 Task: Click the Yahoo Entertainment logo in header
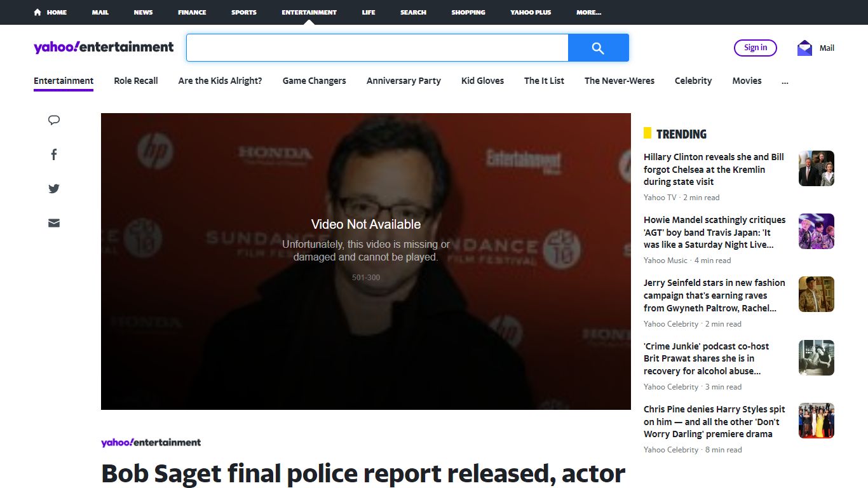tap(104, 47)
